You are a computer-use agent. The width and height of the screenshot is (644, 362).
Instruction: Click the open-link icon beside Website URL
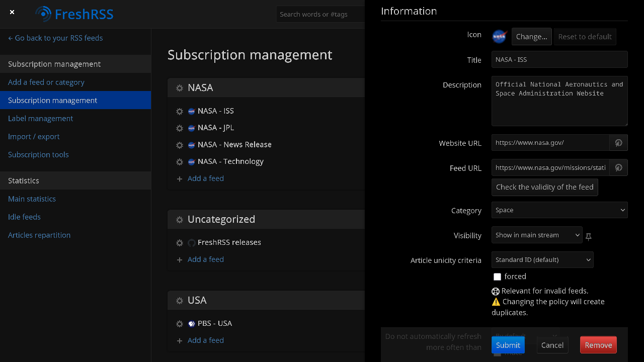pos(618,142)
